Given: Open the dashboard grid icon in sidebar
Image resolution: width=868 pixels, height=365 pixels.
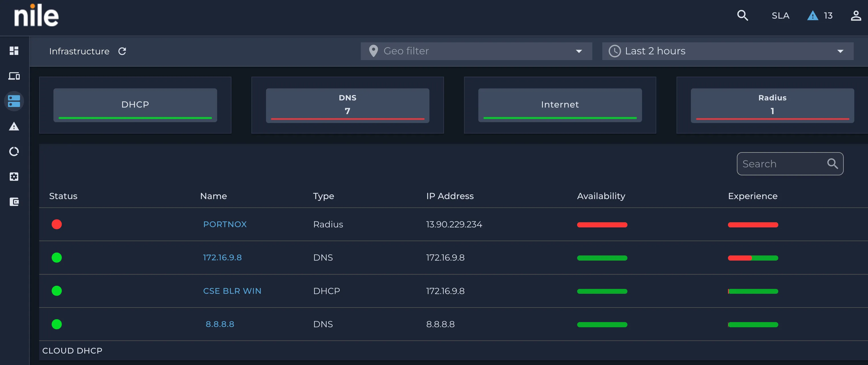Looking at the screenshot, I should (14, 51).
